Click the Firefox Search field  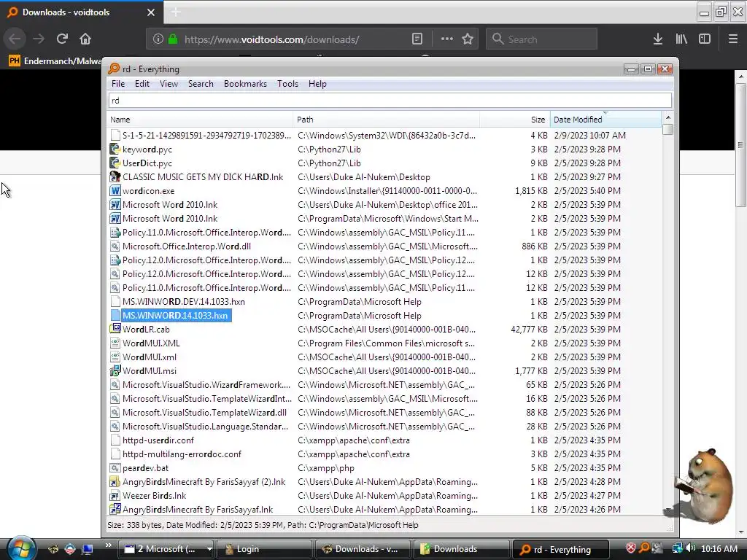(542, 39)
